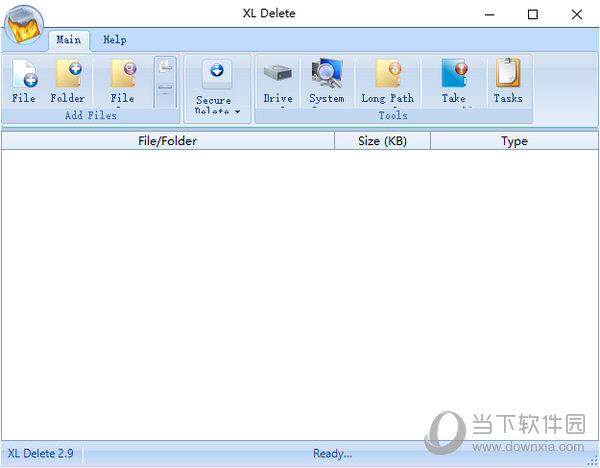The width and height of the screenshot is (600, 468).
Task: Switch to the Main ribbon tab
Action: 69,40
